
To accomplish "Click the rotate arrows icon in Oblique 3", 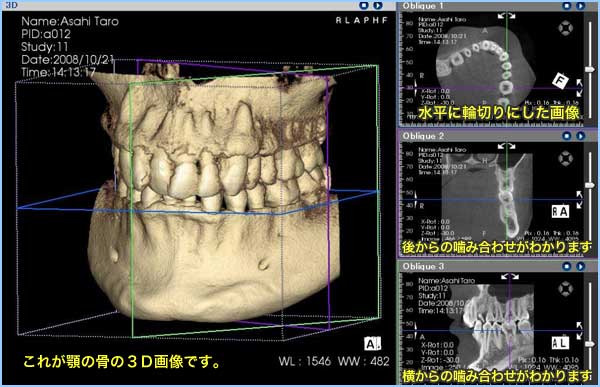I will (x=510, y=276).
